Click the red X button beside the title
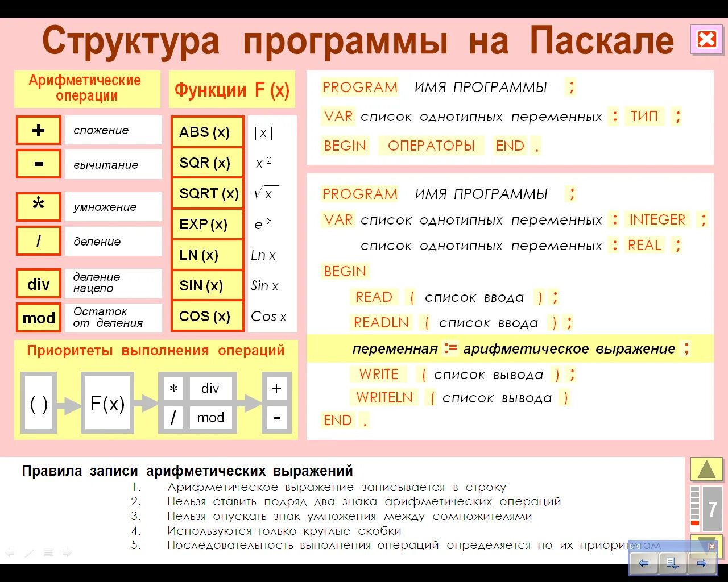This screenshot has height=582, width=728. tap(706, 40)
